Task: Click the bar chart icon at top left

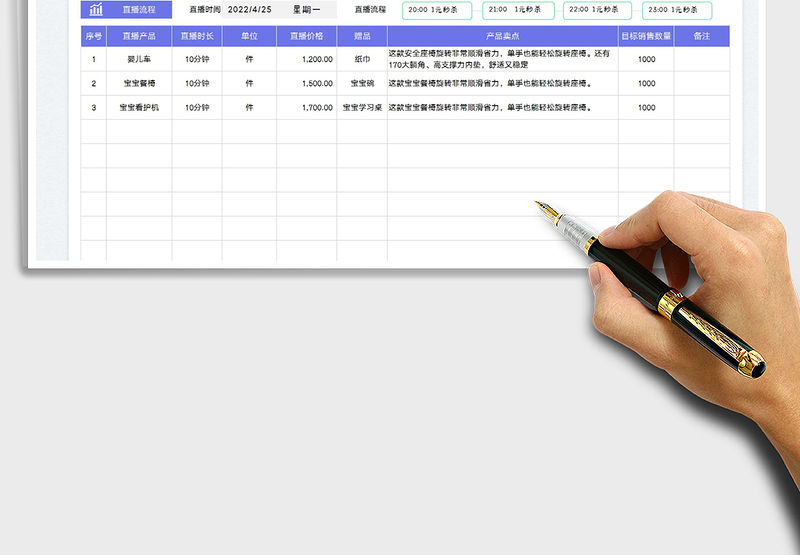Action: tap(95, 10)
